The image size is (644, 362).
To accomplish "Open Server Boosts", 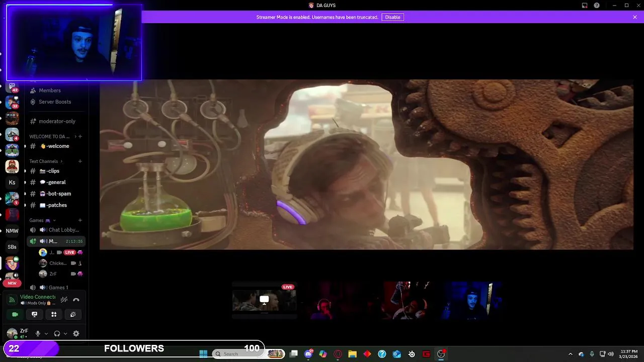I will pyautogui.click(x=55, y=102).
